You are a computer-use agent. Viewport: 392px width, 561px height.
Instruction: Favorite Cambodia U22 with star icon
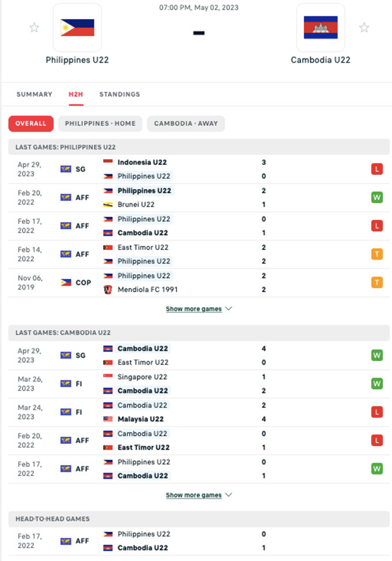point(364,28)
